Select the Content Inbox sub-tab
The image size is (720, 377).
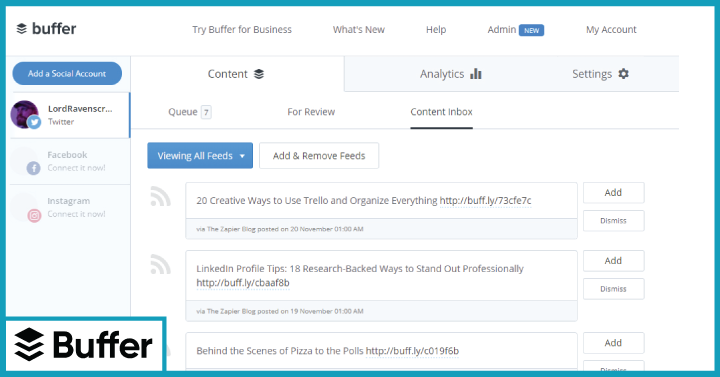pos(441,112)
